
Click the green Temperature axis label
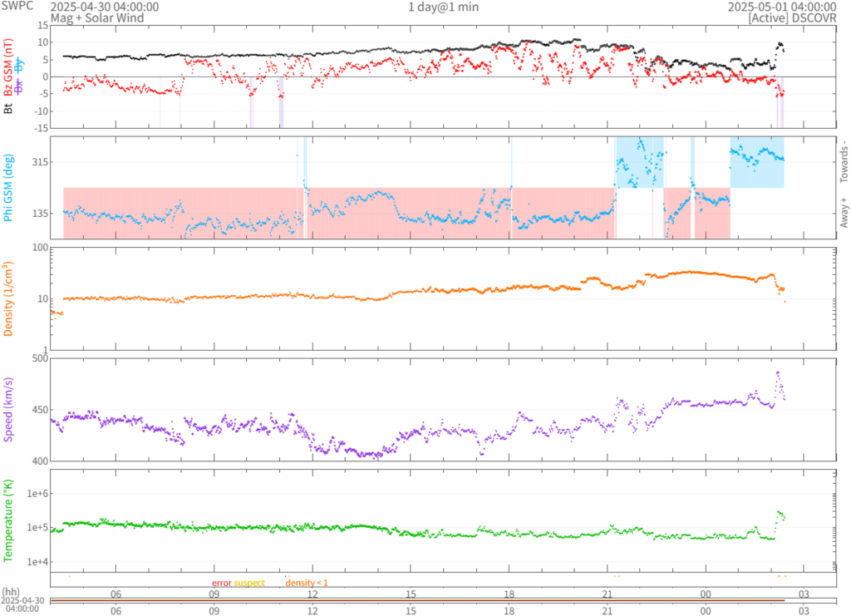point(8,520)
